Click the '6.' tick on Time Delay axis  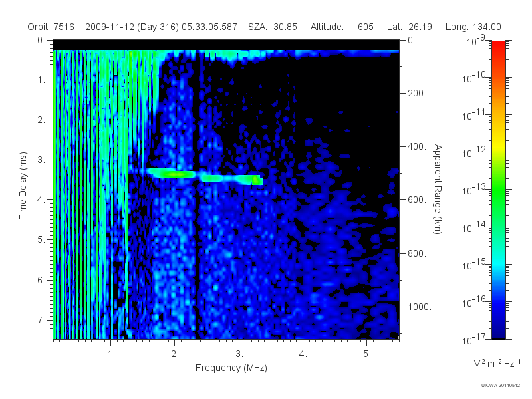pyautogui.click(x=41, y=280)
